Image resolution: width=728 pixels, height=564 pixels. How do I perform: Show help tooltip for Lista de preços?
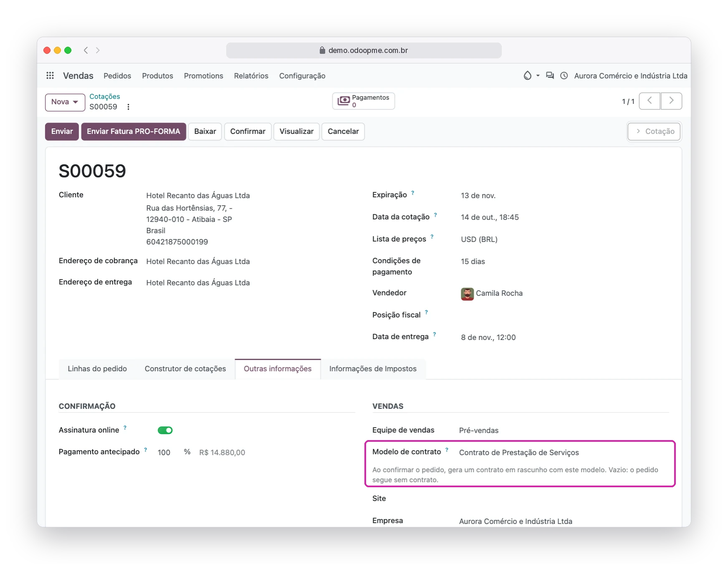coord(432,237)
